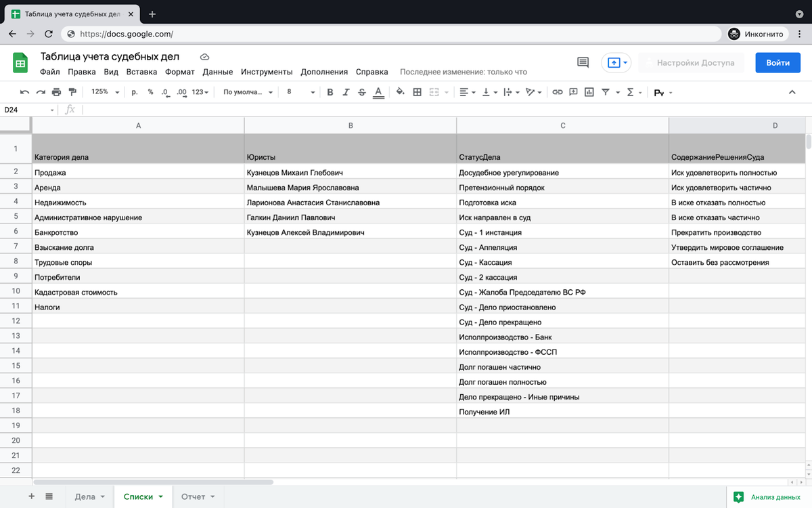Open the Формат menu
Screen dimensions: 812x508
(180, 72)
